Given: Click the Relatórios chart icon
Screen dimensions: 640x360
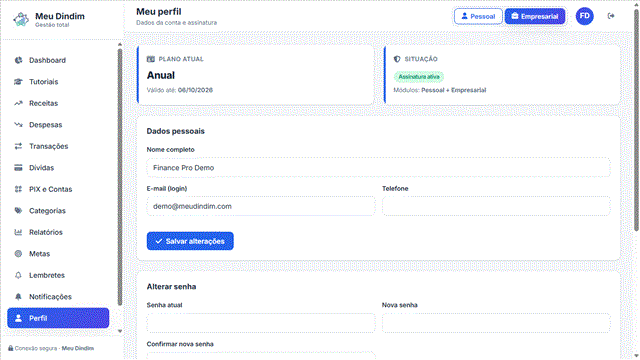Looking at the screenshot, I should click(x=18, y=232).
